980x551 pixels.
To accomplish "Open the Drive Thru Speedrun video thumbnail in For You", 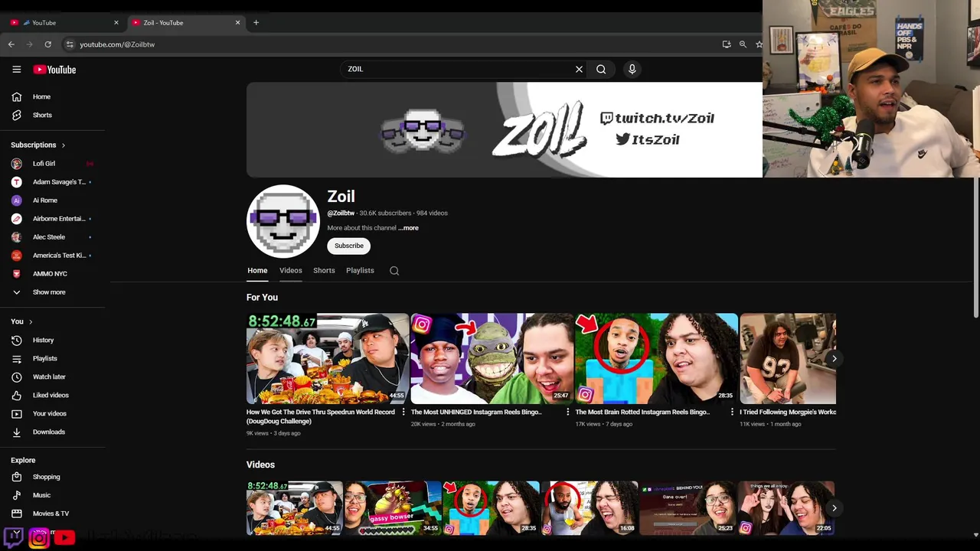I will pos(328,358).
